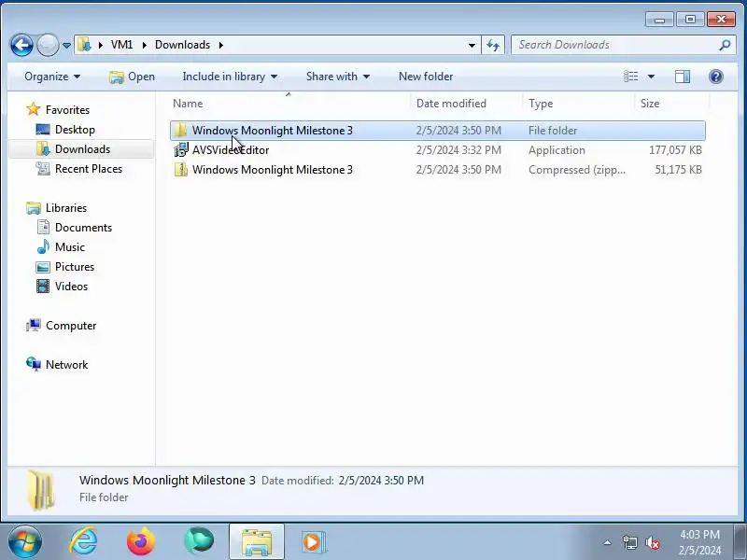Open Help with the question mark icon

[716, 77]
